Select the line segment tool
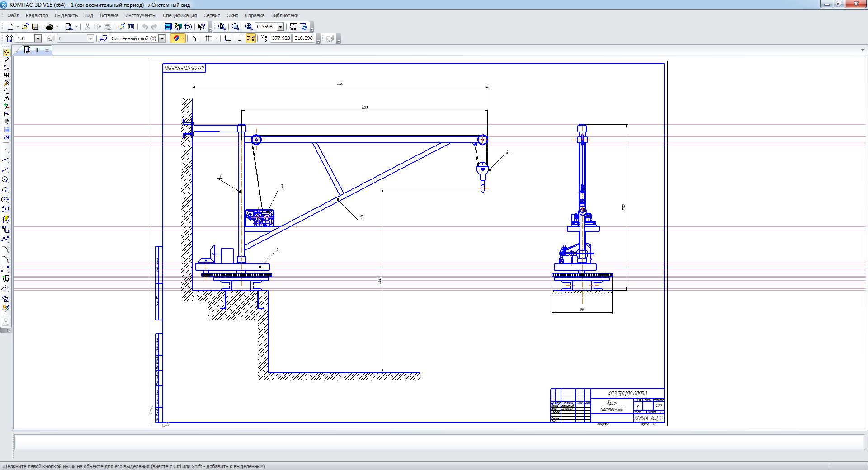Screen dimensions: 868x470 (5, 170)
